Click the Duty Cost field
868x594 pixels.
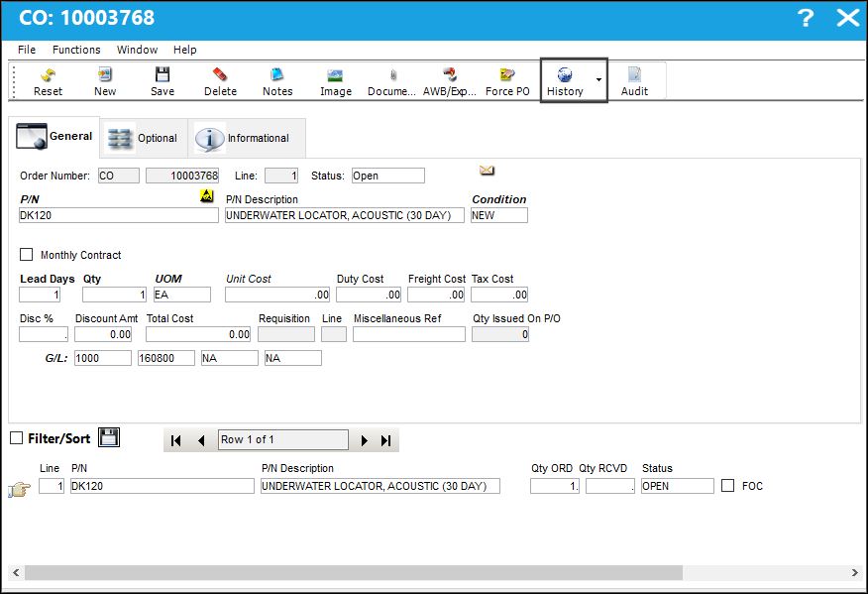pyautogui.click(x=369, y=295)
